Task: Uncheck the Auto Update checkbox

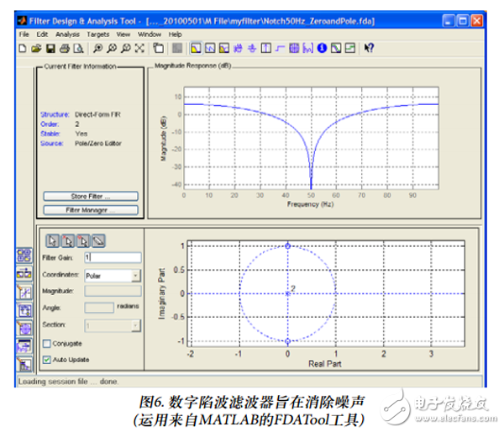Action: tap(47, 359)
